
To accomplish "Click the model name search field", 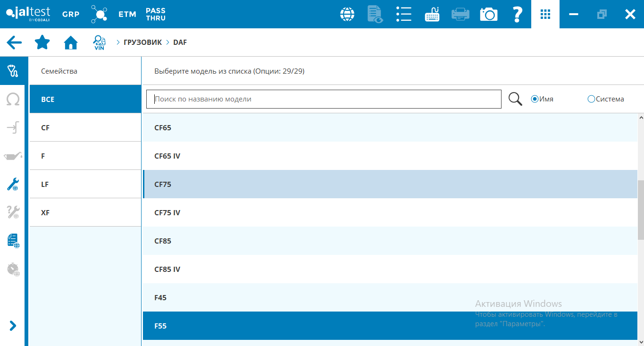I will pyautogui.click(x=324, y=99).
